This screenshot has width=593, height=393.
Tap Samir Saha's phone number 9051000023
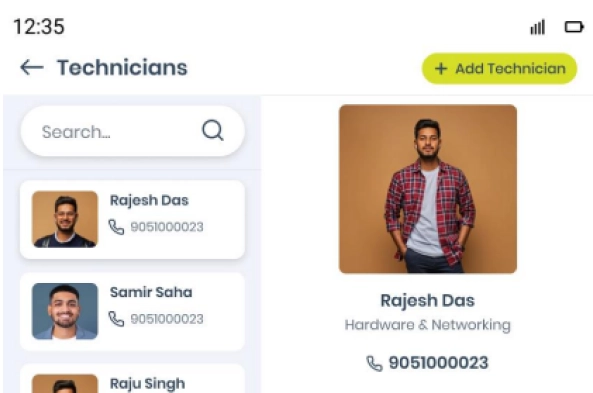[167, 319]
